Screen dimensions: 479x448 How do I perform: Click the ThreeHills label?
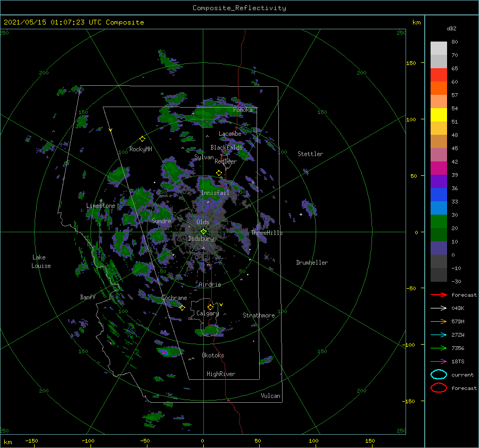(x=267, y=233)
